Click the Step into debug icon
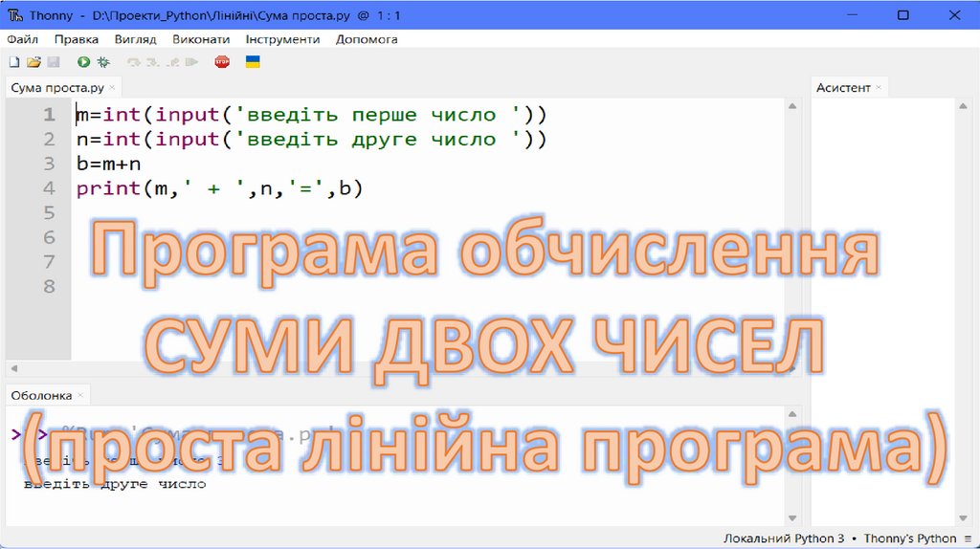Viewport: 980px width, 549px height. coord(152,62)
